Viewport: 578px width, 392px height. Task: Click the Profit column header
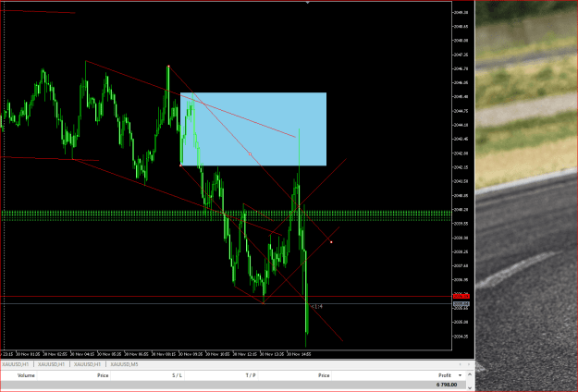click(445, 375)
